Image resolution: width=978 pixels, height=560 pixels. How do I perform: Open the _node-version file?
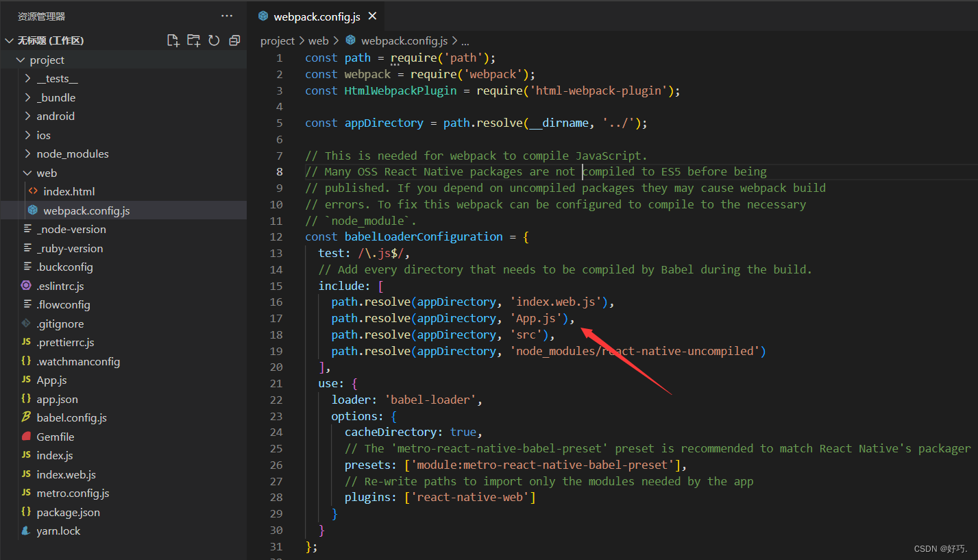pos(123,230)
